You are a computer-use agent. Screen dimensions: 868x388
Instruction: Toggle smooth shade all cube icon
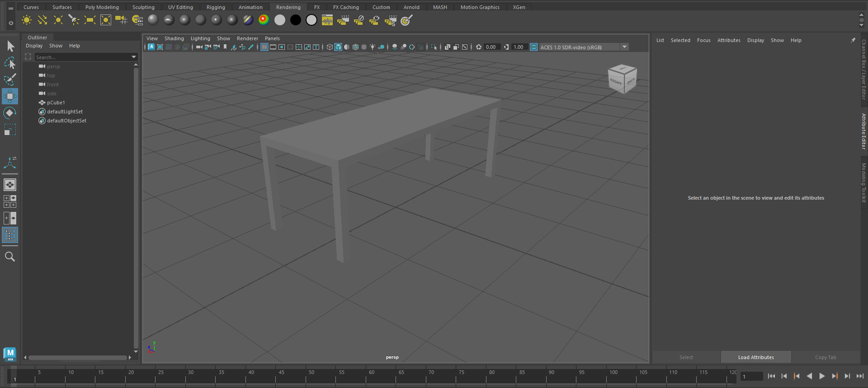(x=338, y=47)
